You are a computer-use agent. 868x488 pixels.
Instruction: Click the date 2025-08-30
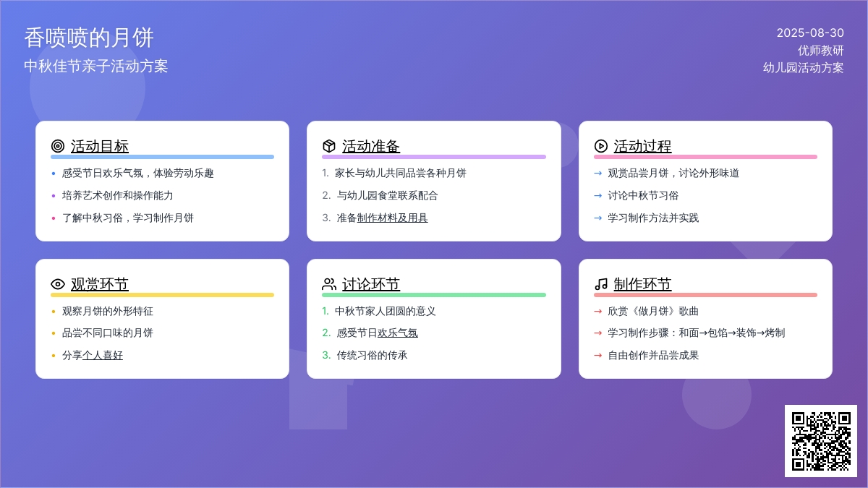(x=810, y=33)
